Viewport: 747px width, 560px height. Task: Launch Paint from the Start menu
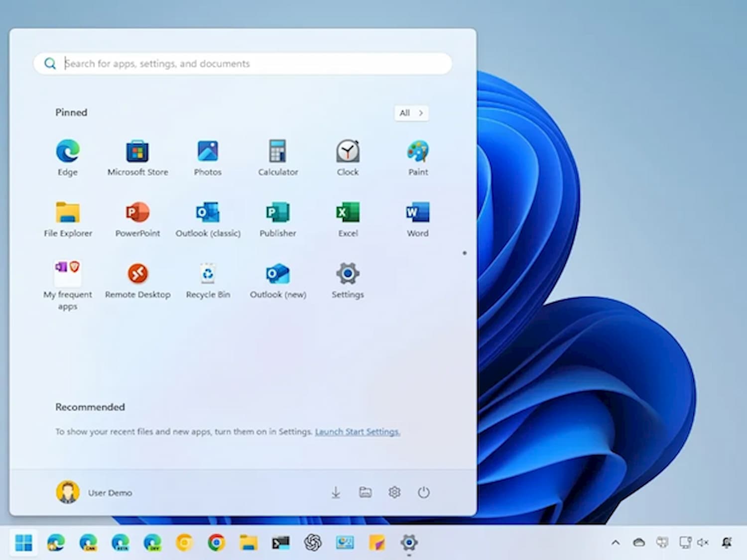coord(418,157)
